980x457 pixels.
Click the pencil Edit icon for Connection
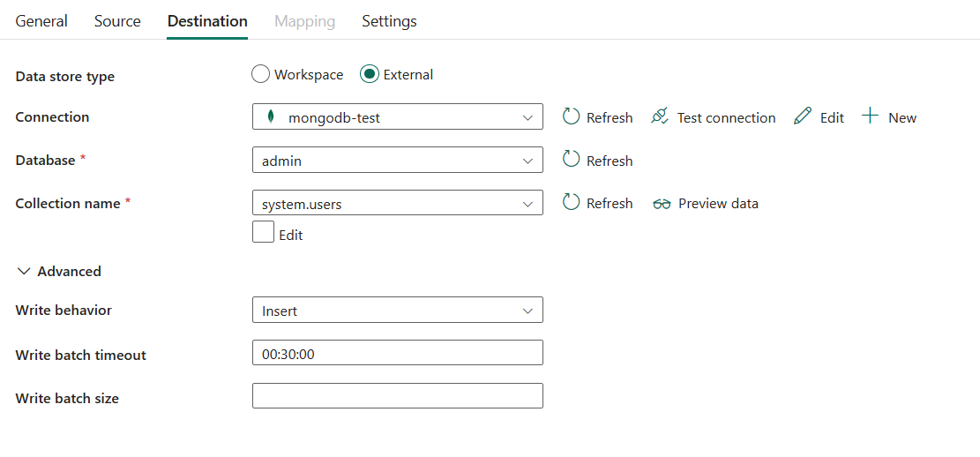(x=803, y=117)
